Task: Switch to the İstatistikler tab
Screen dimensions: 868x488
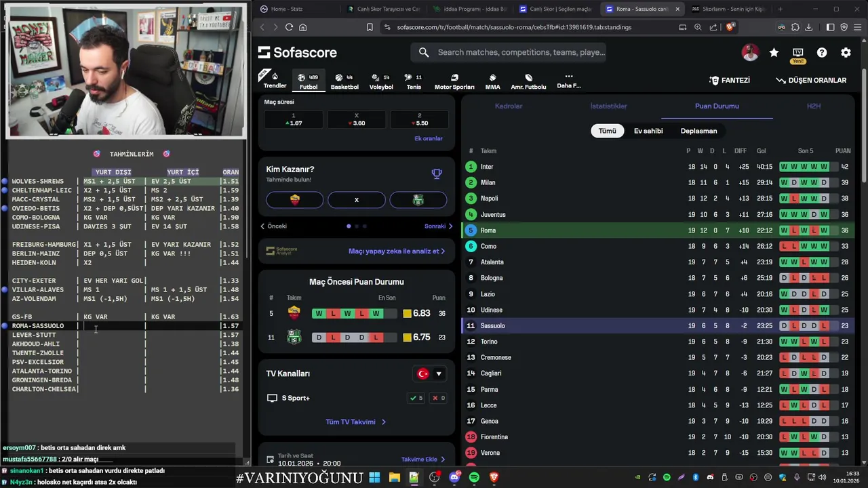Action: point(608,106)
